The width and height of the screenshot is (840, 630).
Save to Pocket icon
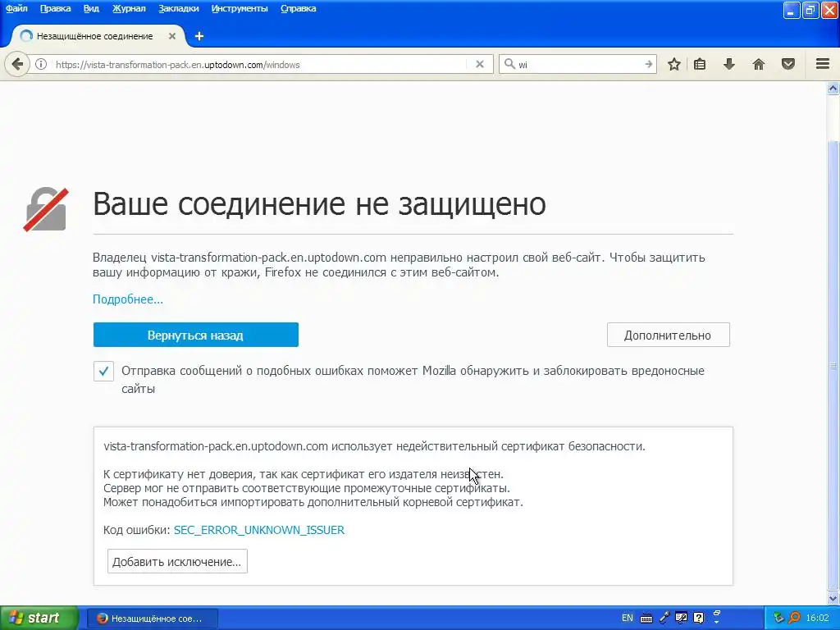coord(788,64)
